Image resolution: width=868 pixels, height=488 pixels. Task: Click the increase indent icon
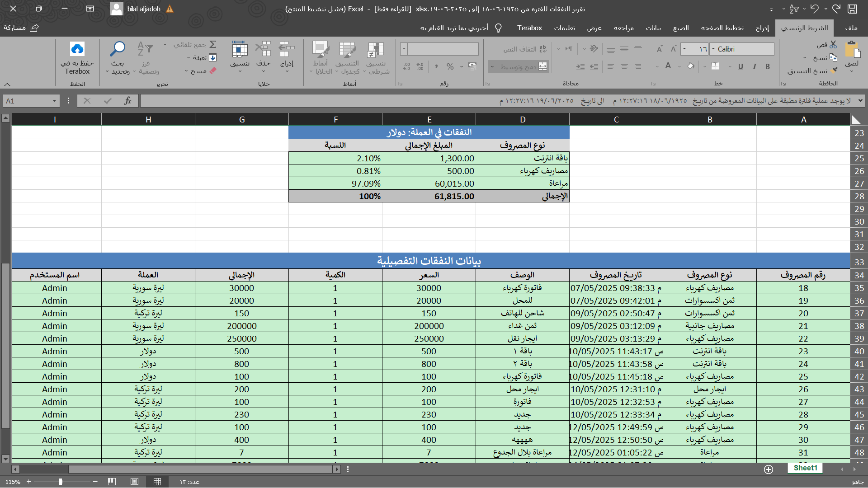coord(580,66)
